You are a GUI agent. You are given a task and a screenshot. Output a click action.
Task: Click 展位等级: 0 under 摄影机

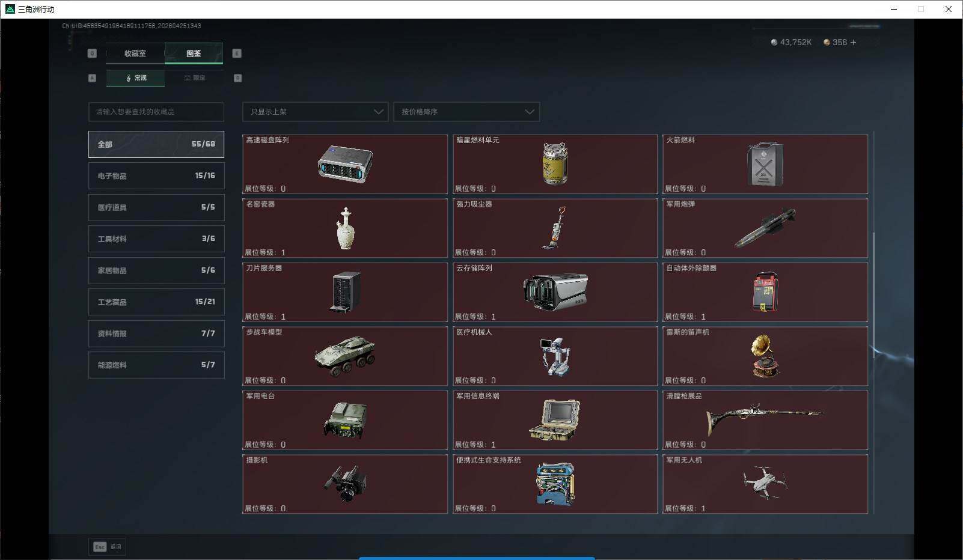[x=265, y=508]
